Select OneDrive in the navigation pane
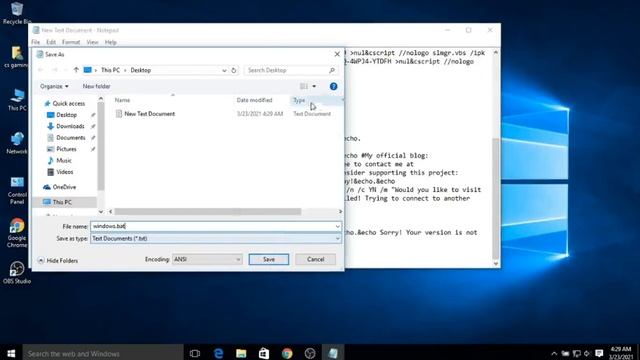The width and height of the screenshot is (640, 360). tap(60, 187)
